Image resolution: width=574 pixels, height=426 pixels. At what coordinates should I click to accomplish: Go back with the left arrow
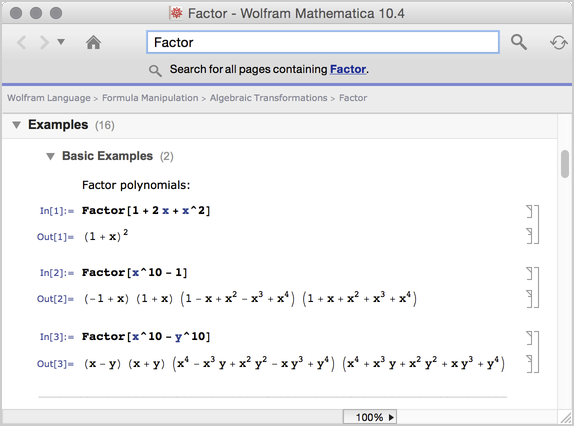coord(22,42)
